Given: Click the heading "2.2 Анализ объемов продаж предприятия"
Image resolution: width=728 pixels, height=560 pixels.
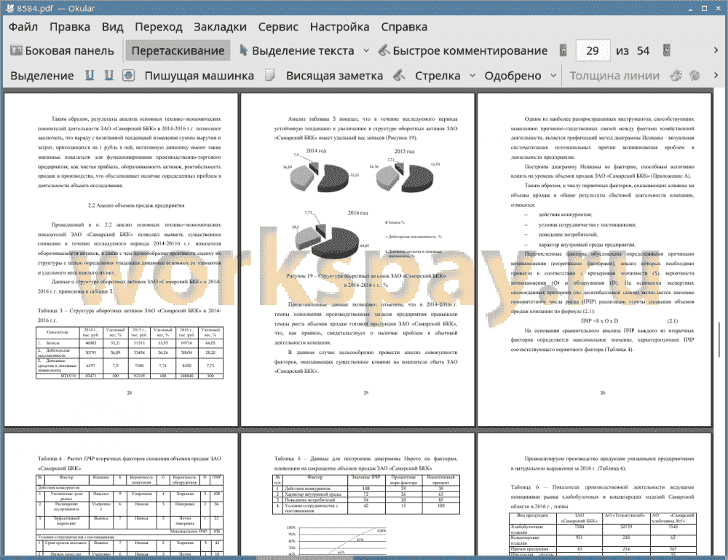Looking at the screenshot, I should [136, 205].
